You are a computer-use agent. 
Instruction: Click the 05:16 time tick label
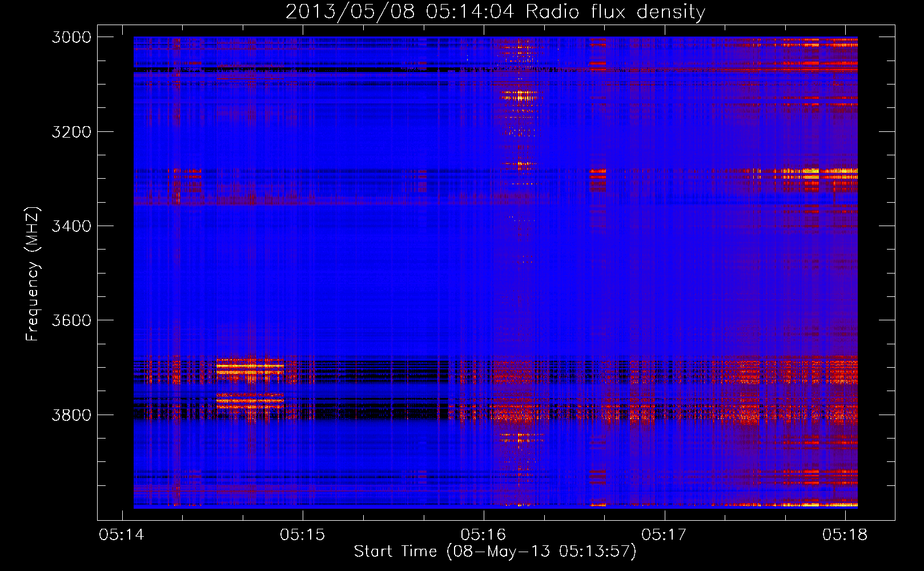[484, 534]
